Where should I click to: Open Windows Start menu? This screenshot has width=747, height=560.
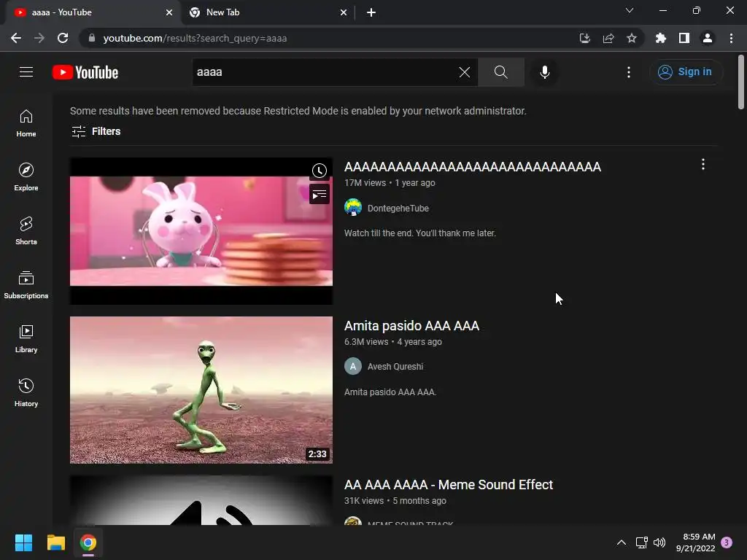pos(23,542)
